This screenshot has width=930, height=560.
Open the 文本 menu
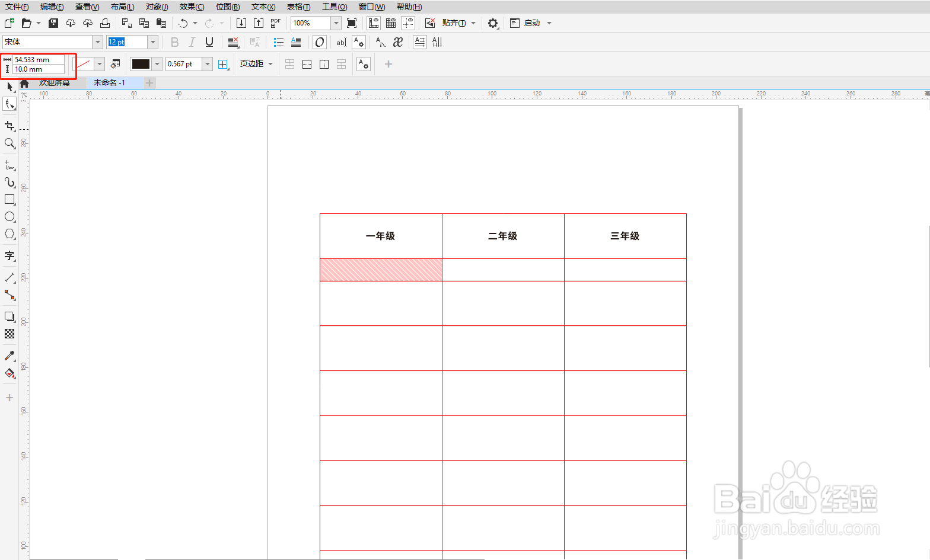[263, 7]
